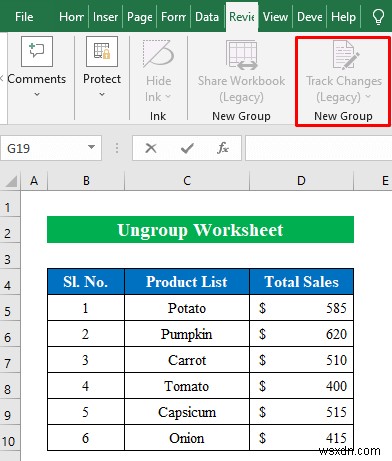Select the $510 sales cell
The width and height of the screenshot is (392, 461).
pyautogui.click(x=301, y=360)
